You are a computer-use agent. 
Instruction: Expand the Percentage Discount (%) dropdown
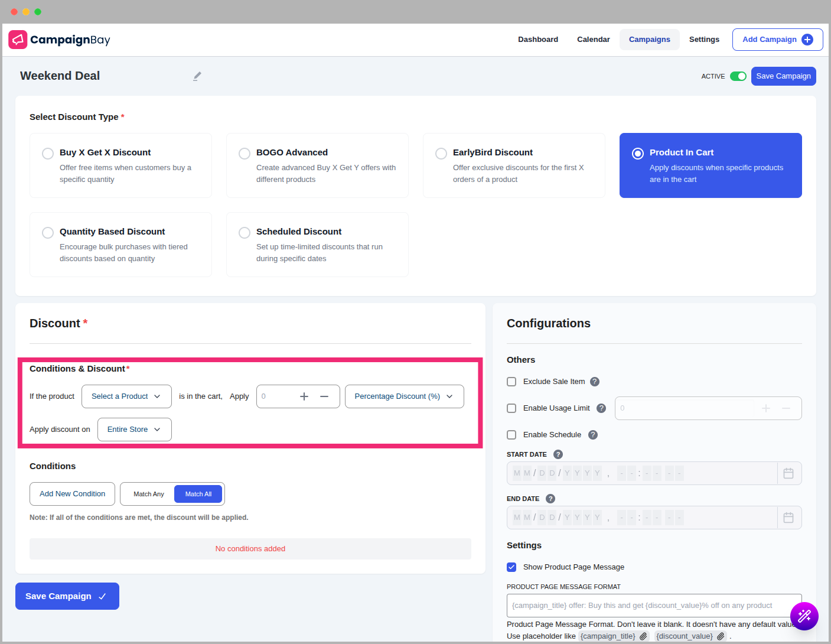(404, 396)
